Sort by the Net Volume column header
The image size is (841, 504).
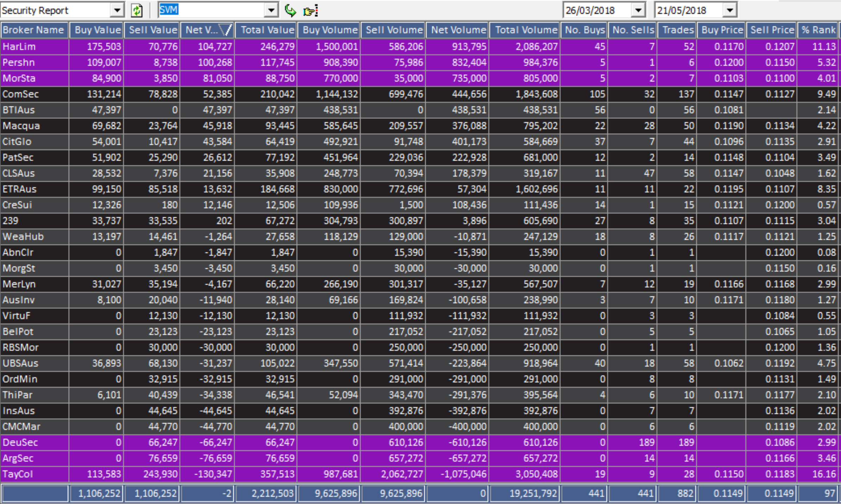(457, 30)
